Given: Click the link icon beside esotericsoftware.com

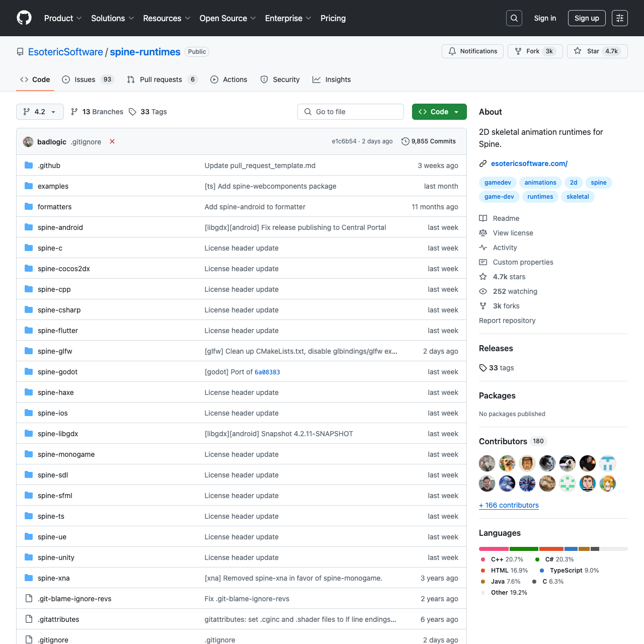Looking at the screenshot, I should [483, 164].
